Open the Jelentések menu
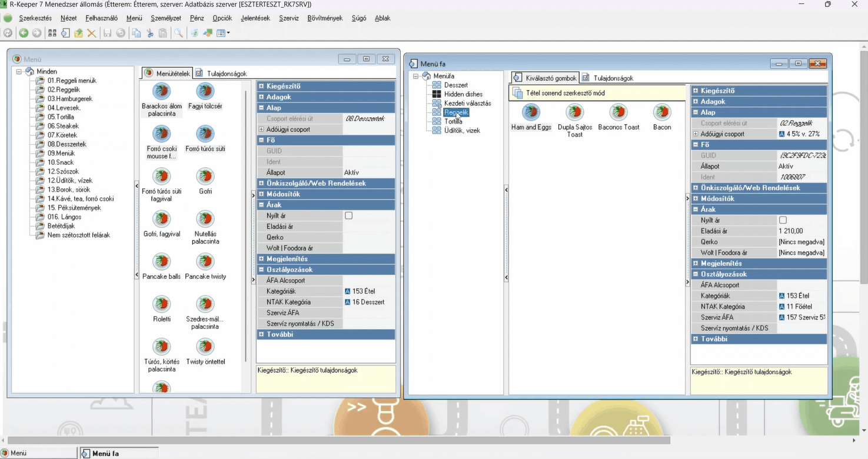868x459 pixels. [x=255, y=18]
